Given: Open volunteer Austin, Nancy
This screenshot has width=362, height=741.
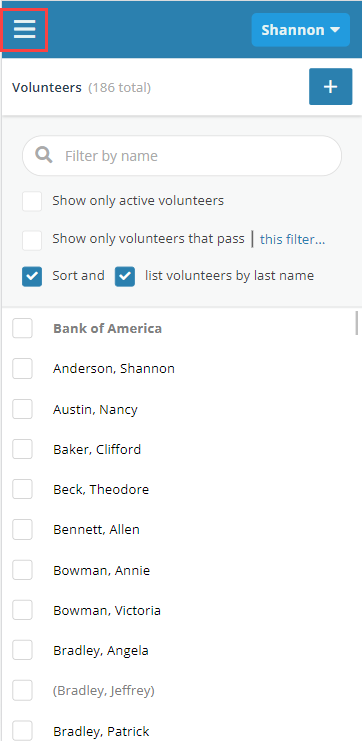Looking at the screenshot, I should point(95,409).
